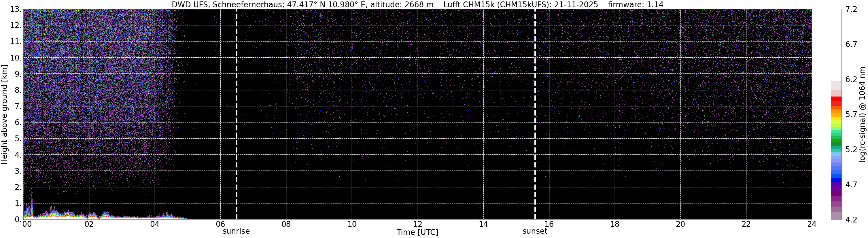This screenshot has width=868, height=238.
Task: Click the white top section of colorbar
Action: [x=836, y=45]
